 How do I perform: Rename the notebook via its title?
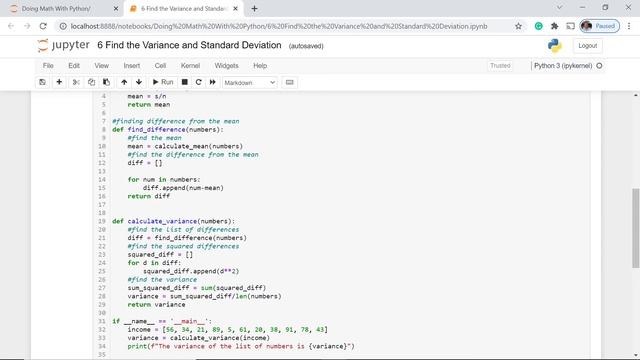[189, 45]
